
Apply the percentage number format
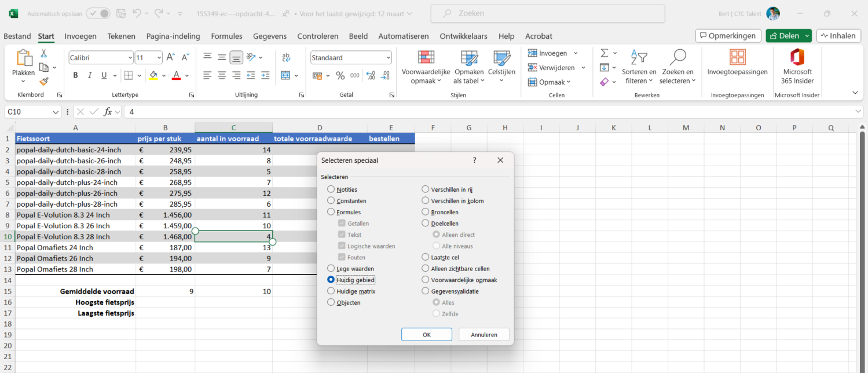click(x=340, y=75)
